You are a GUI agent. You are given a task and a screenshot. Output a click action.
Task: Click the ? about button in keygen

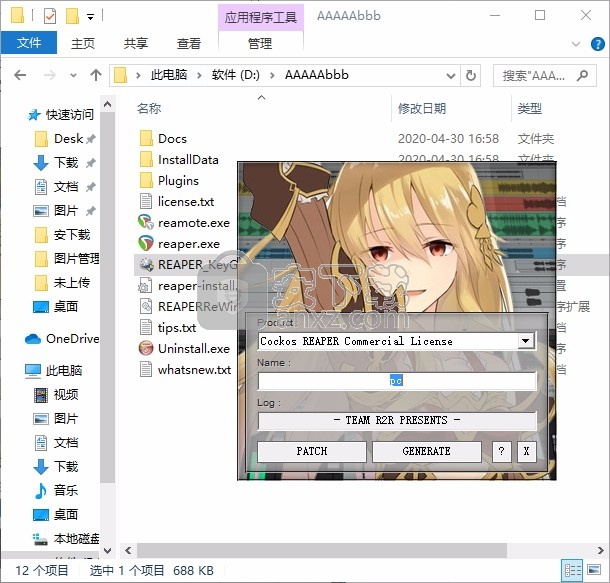point(501,451)
